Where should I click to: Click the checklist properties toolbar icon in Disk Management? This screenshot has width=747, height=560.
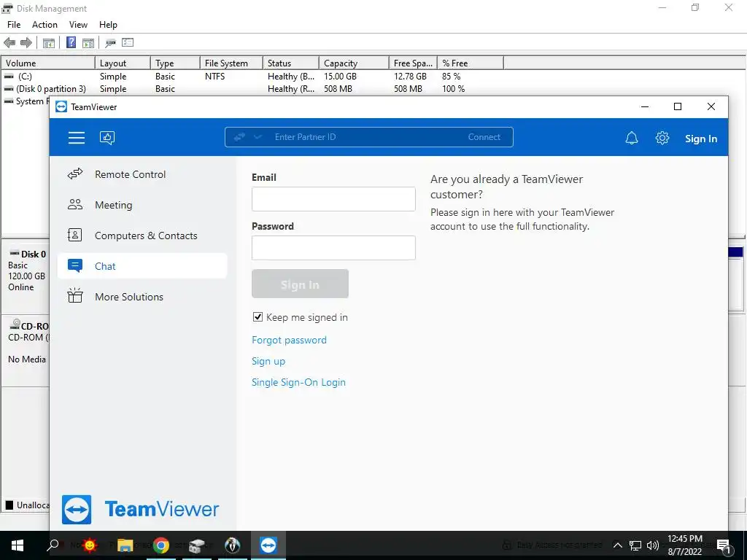point(128,42)
